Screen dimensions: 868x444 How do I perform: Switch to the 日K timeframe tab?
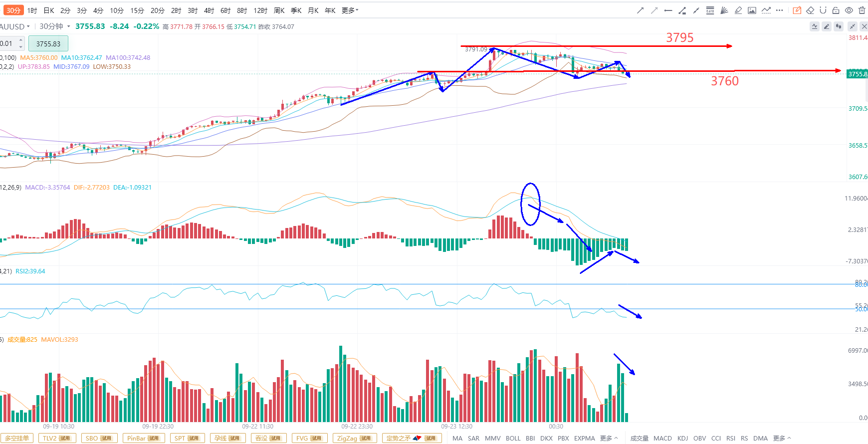(x=49, y=10)
